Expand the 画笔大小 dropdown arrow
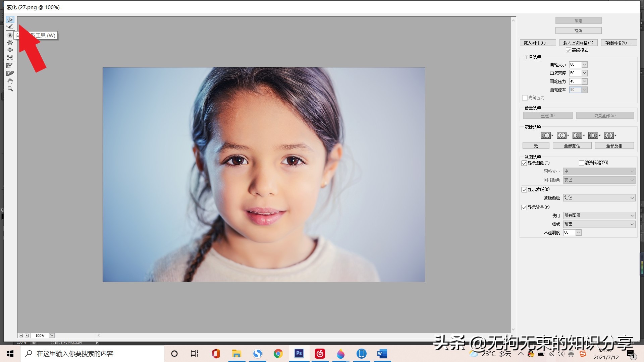 [x=584, y=65]
